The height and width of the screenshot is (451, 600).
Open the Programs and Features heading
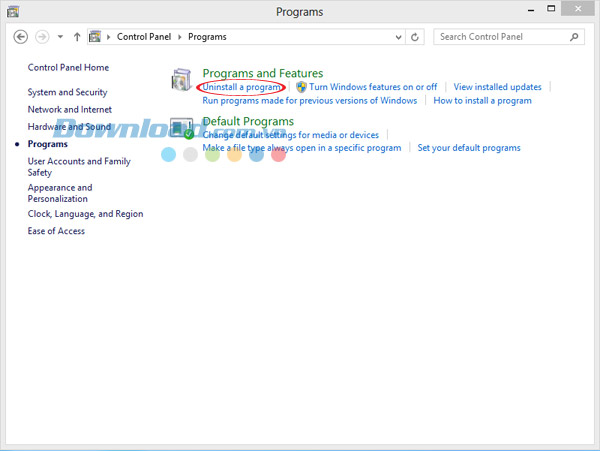(262, 73)
